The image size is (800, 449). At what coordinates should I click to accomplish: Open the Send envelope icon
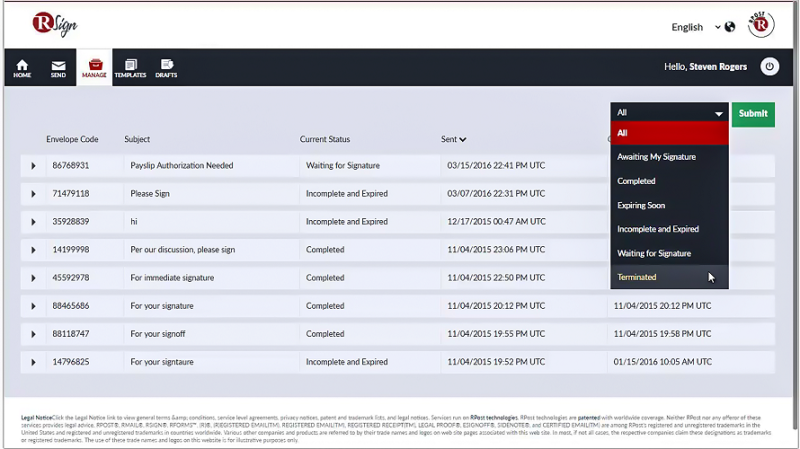58,68
